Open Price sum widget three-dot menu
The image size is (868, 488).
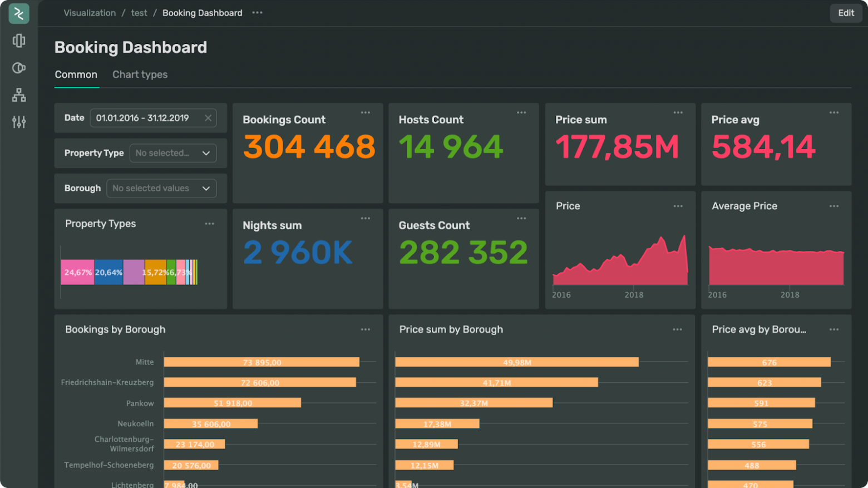[678, 113]
